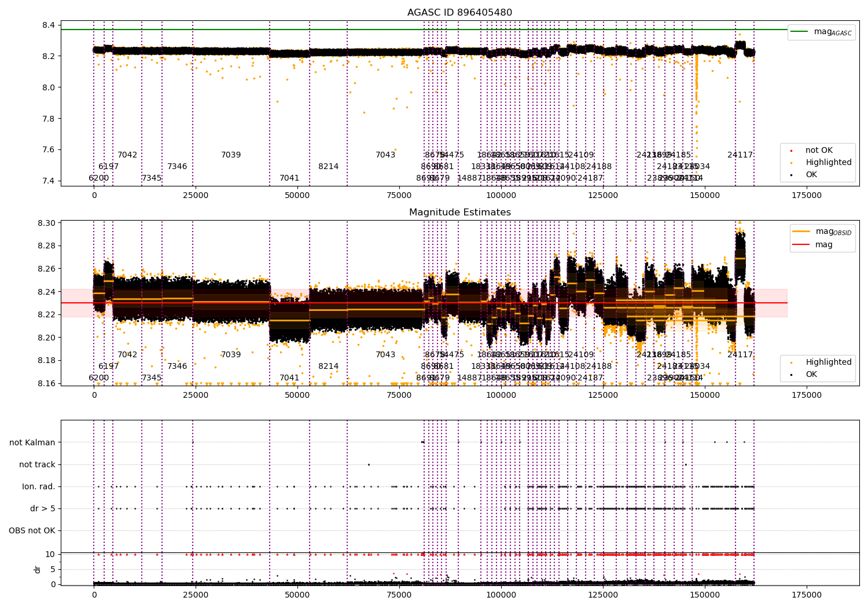The width and height of the screenshot is (868, 608).
Task: Click x-axis tick '125000' under middle plot
Action: pyautogui.click(x=603, y=395)
